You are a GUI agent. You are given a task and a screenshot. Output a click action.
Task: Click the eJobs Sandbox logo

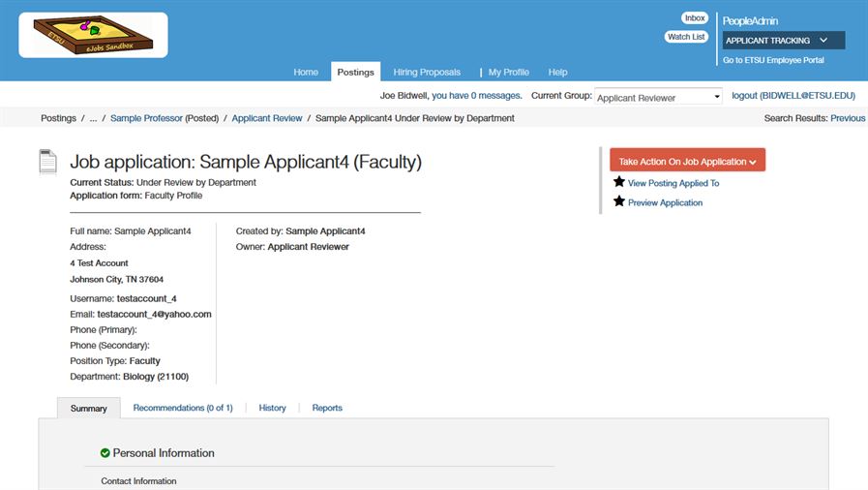tap(93, 35)
